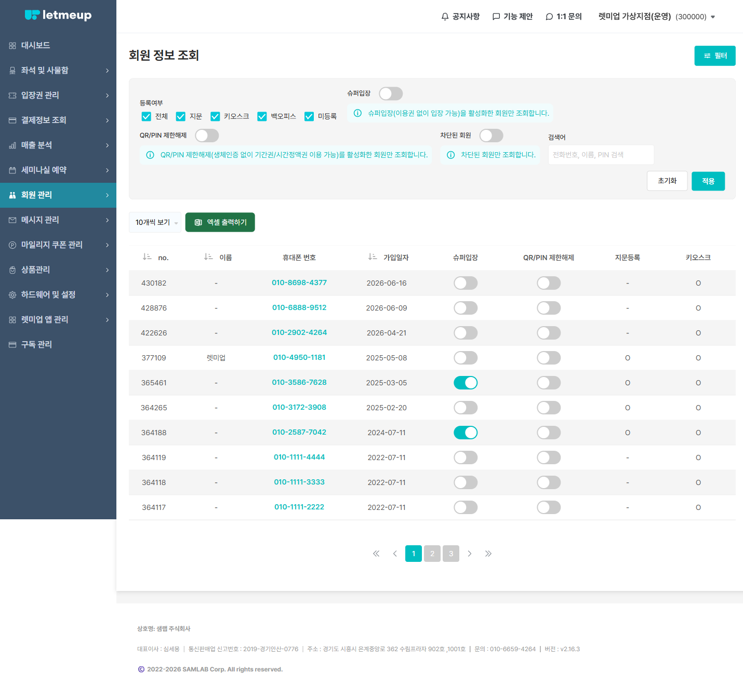Image resolution: width=743 pixels, height=700 pixels.
Task: Go to last page with double arrow
Action: click(x=488, y=554)
